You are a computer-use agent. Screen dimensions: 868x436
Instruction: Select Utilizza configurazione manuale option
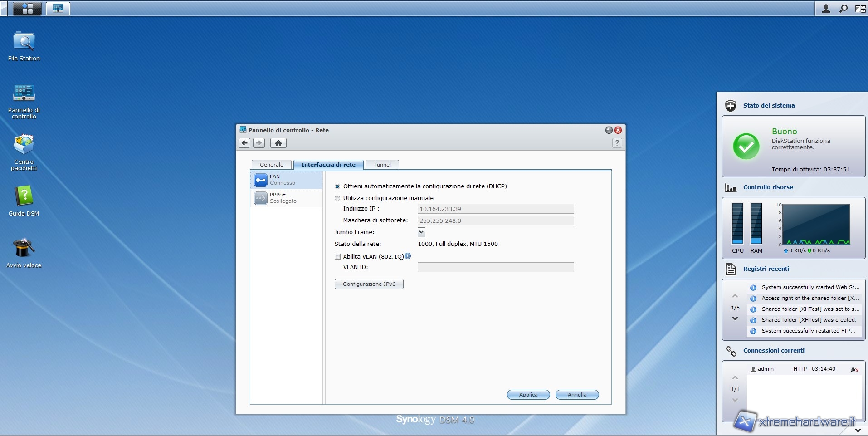click(x=337, y=198)
